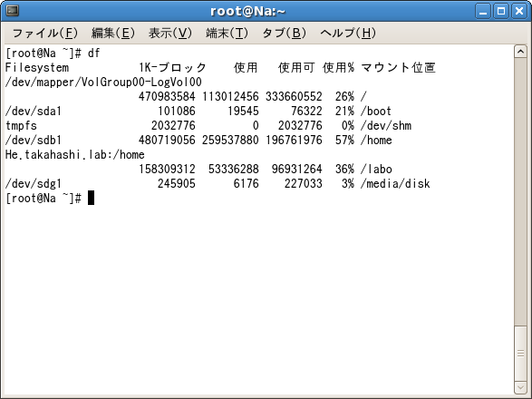Viewport: 532px width, 399px height.
Task: Click the root@Na:~ title bar text
Action: tap(248, 11)
